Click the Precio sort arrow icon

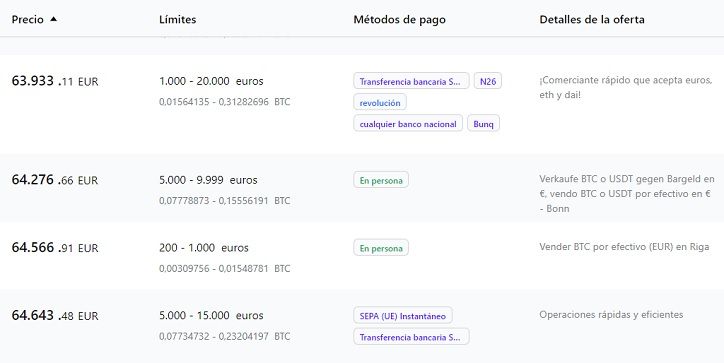pos(54,19)
